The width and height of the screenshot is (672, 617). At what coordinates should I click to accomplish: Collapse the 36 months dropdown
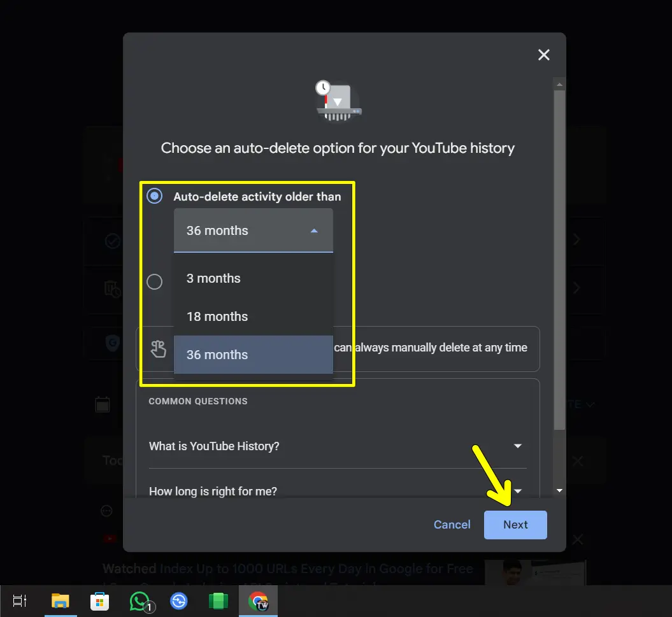(x=314, y=230)
